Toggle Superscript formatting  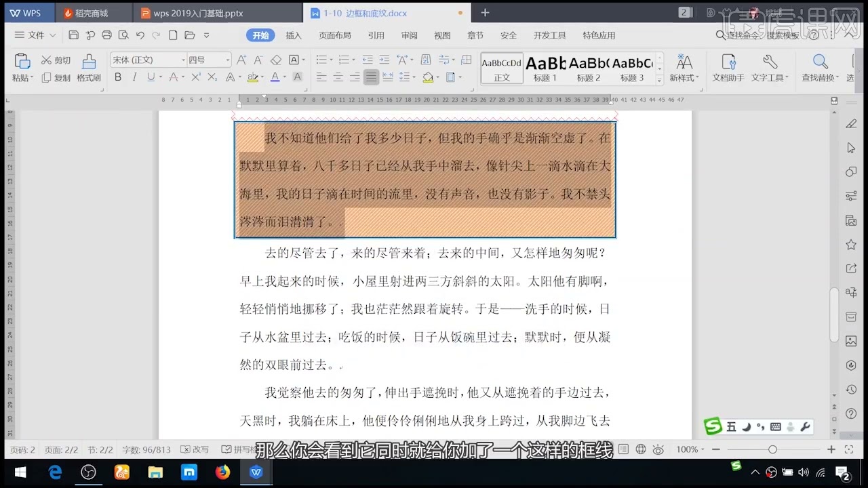click(195, 77)
